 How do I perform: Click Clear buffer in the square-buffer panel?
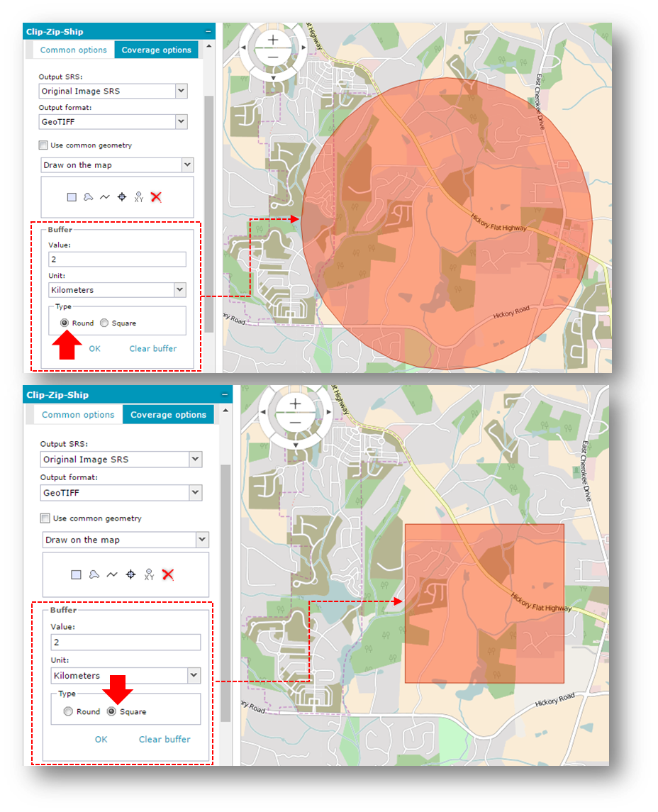(x=164, y=739)
